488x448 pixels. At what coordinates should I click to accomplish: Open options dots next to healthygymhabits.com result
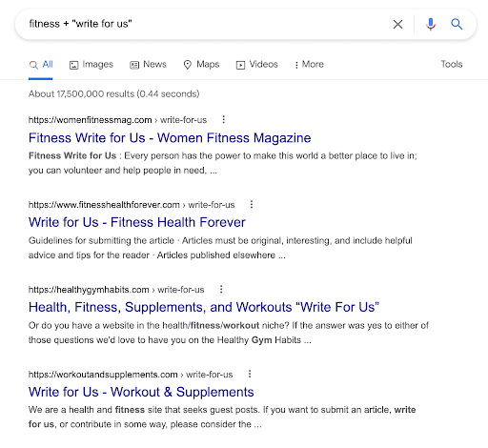click(x=221, y=289)
